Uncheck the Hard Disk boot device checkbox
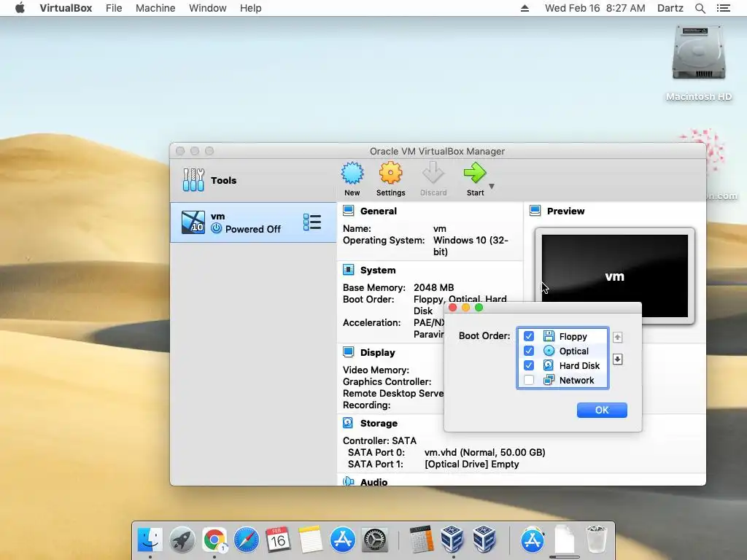The height and width of the screenshot is (560, 747). (529, 365)
